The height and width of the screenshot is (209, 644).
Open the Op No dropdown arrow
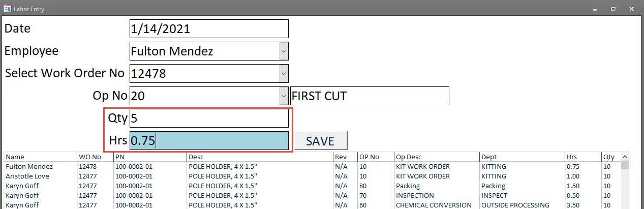click(284, 96)
